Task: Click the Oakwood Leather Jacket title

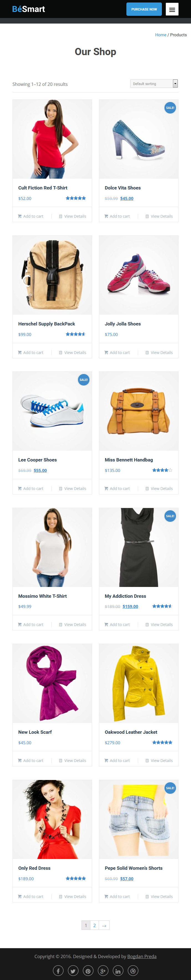Action: point(131,732)
